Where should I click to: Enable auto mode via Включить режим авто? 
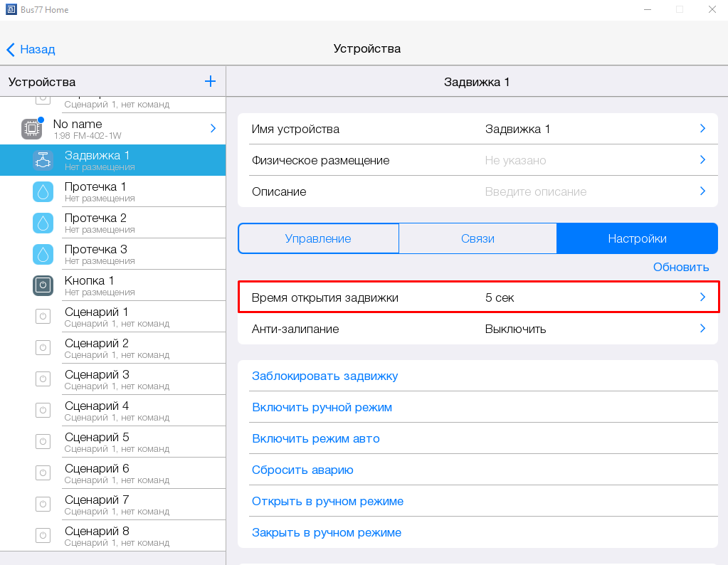pos(315,438)
